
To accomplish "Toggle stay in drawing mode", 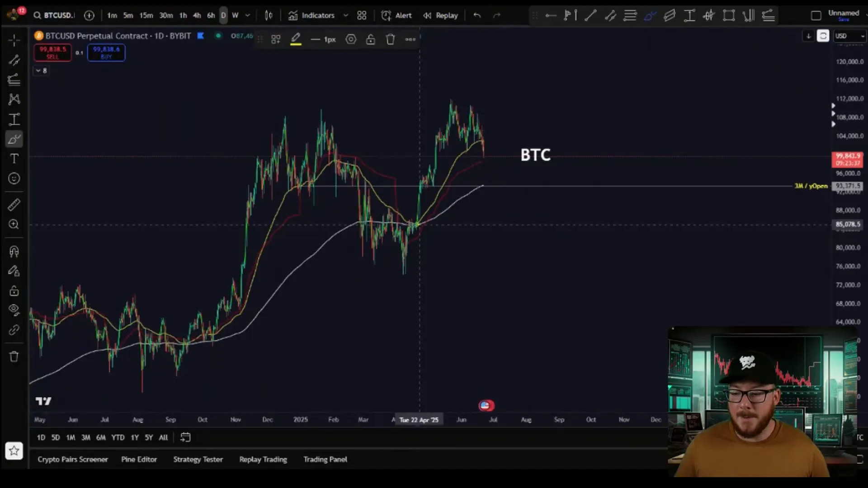I will (x=14, y=271).
